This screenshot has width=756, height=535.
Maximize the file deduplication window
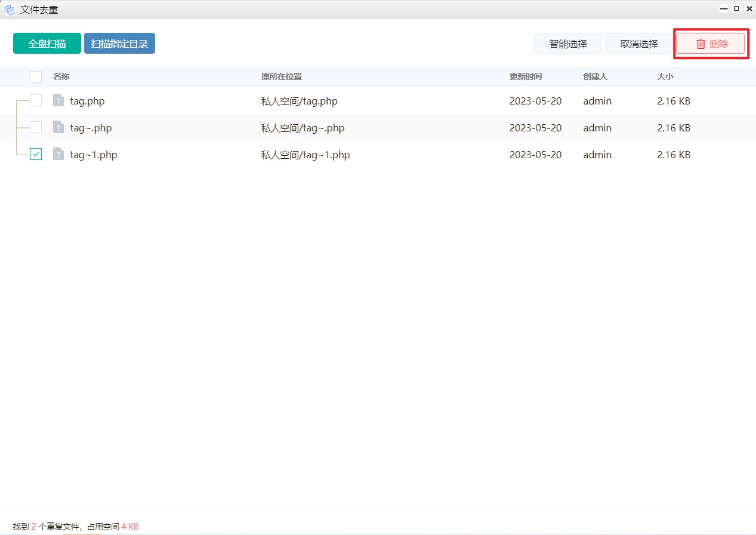coord(737,9)
